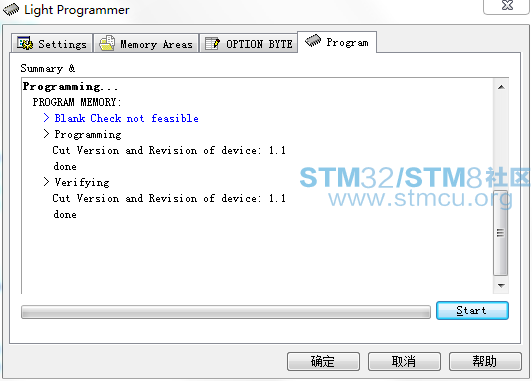Click the '> Verifying' log line
532x381 pixels.
[76, 183]
